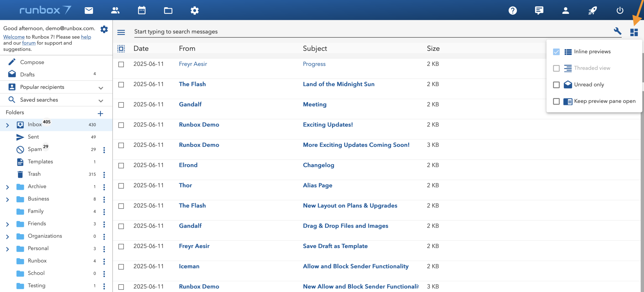Toggle the hamburger sidebar menu icon
The width and height of the screenshot is (644, 292).
pos(121,32)
